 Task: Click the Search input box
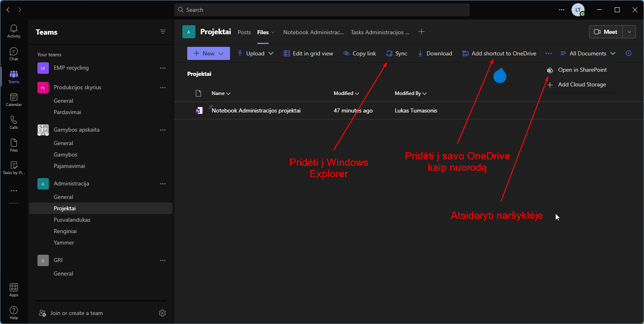tap(322, 10)
